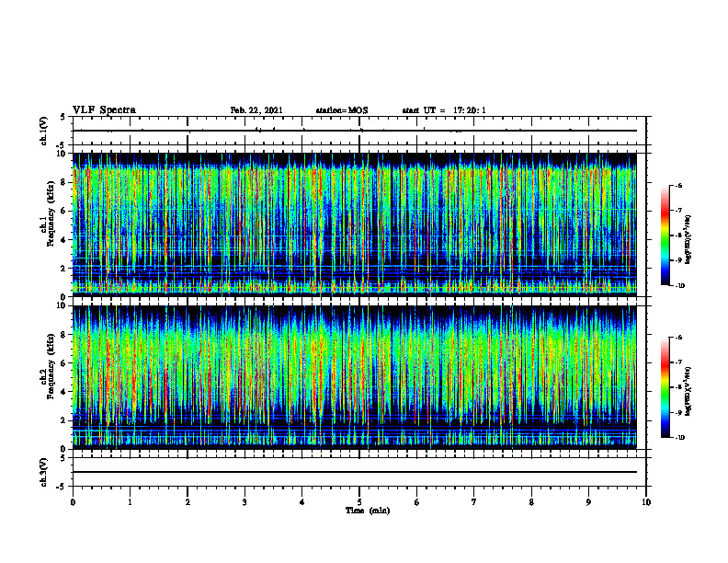The height and width of the screenshot is (563, 728).
Task: Click the ch.1 "Frequency (kHz)" axis label
Action: pos(51,213)
